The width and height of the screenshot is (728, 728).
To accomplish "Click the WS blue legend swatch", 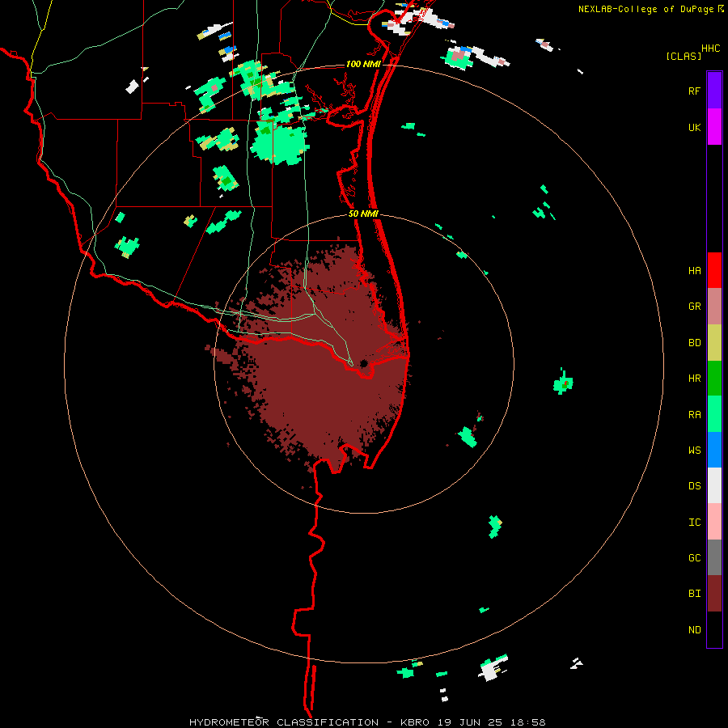I will point(714,450).
